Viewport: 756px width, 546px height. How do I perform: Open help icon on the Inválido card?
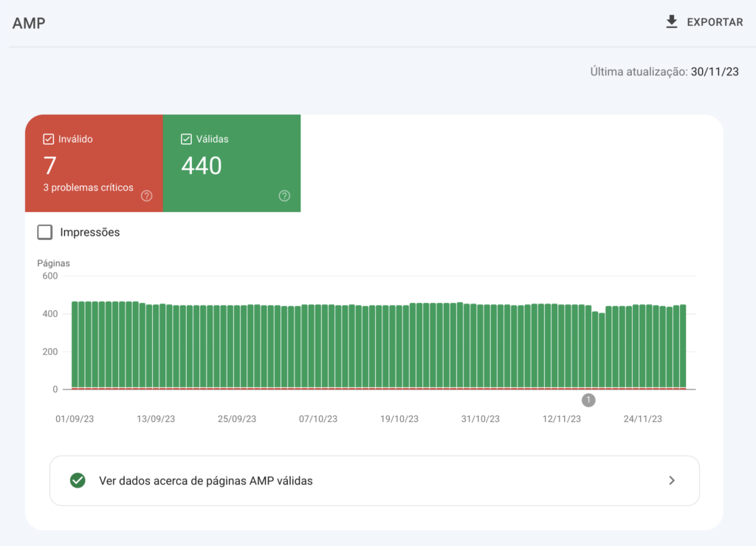147,196
